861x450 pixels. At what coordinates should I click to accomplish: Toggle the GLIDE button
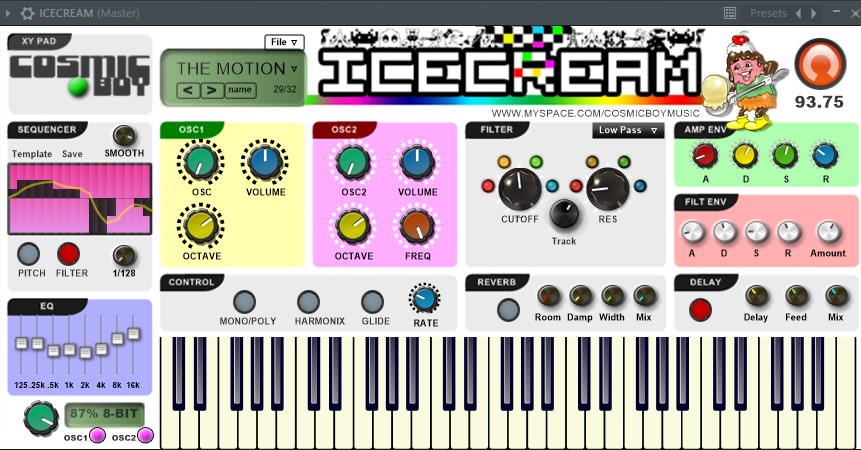pos(372,302)
